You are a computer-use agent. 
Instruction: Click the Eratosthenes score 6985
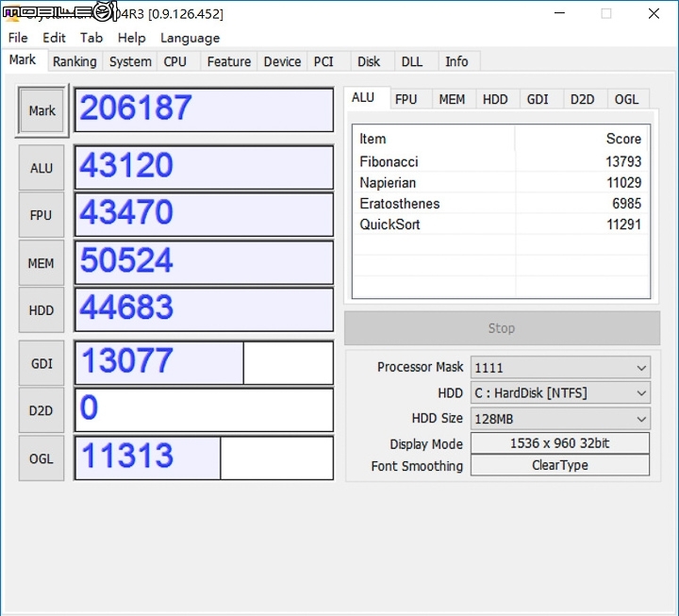626,203
